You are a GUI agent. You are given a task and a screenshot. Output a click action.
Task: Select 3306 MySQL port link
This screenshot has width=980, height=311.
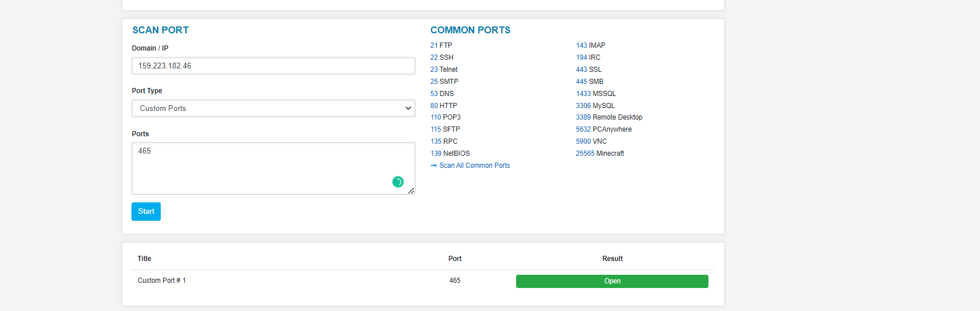595,106
